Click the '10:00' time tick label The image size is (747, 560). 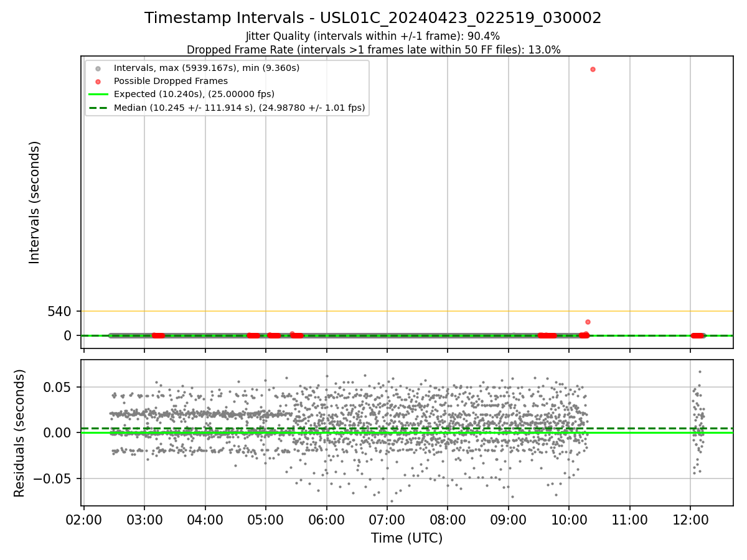569,519
